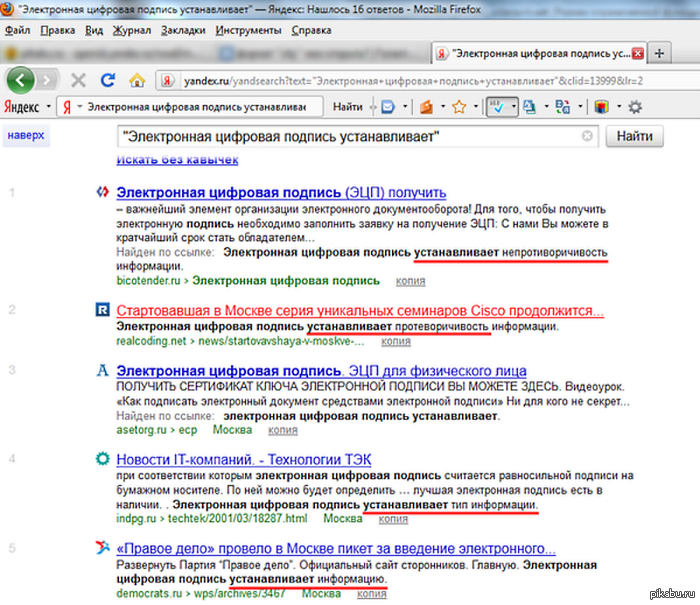Click the Stop loading X icon
700x605 pixels.
[x=79, y=80]
